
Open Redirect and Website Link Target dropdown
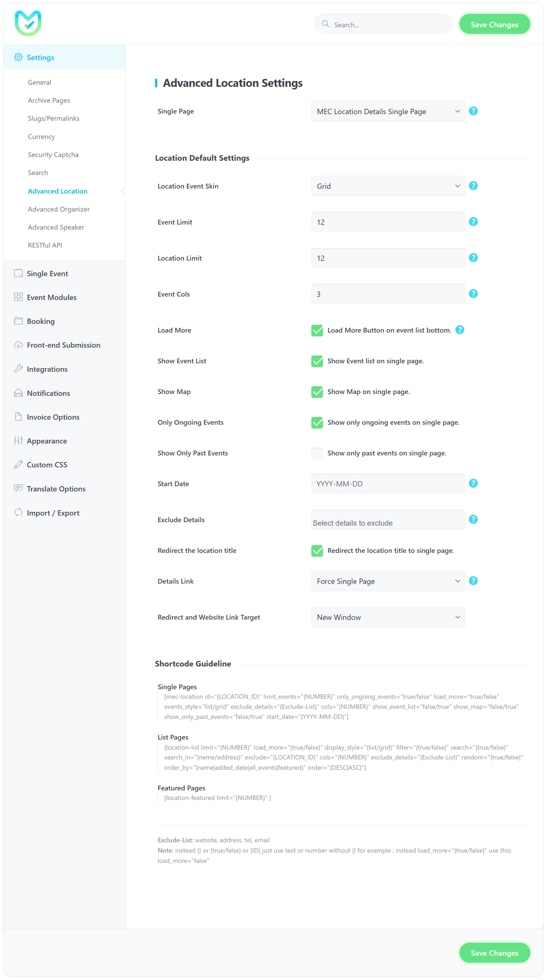coord(388,617)
